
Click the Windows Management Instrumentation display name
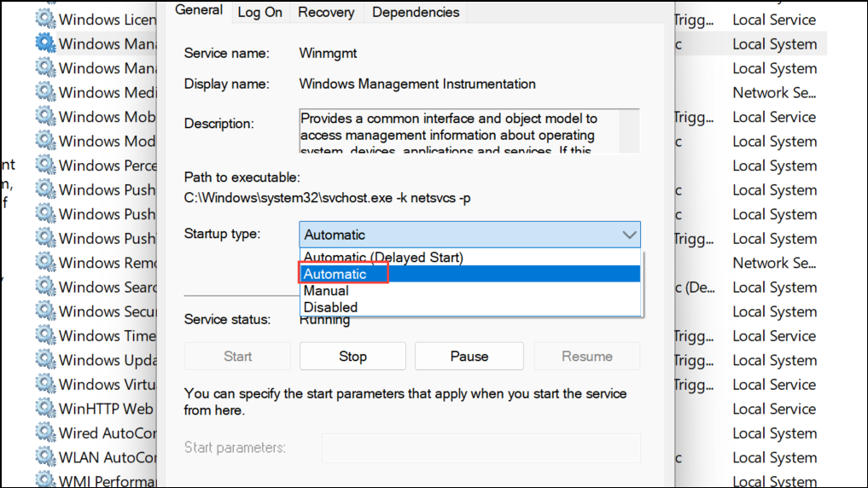[417, 84]
